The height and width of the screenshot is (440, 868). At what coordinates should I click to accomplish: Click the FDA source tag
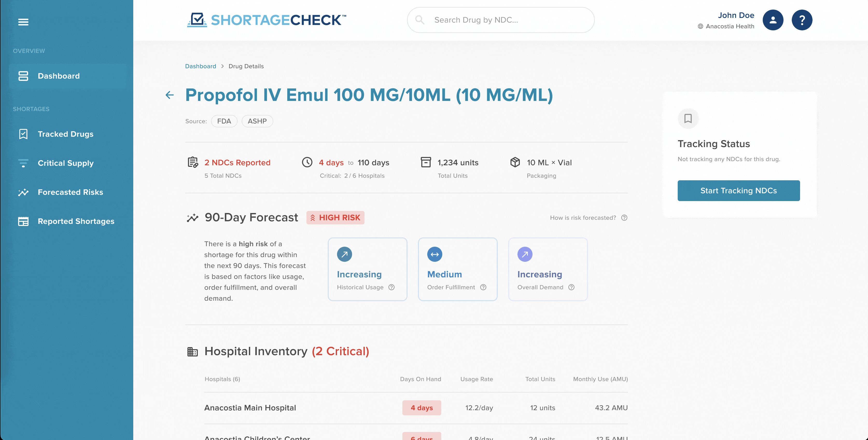pyautogui.click(x=224, y=121)
